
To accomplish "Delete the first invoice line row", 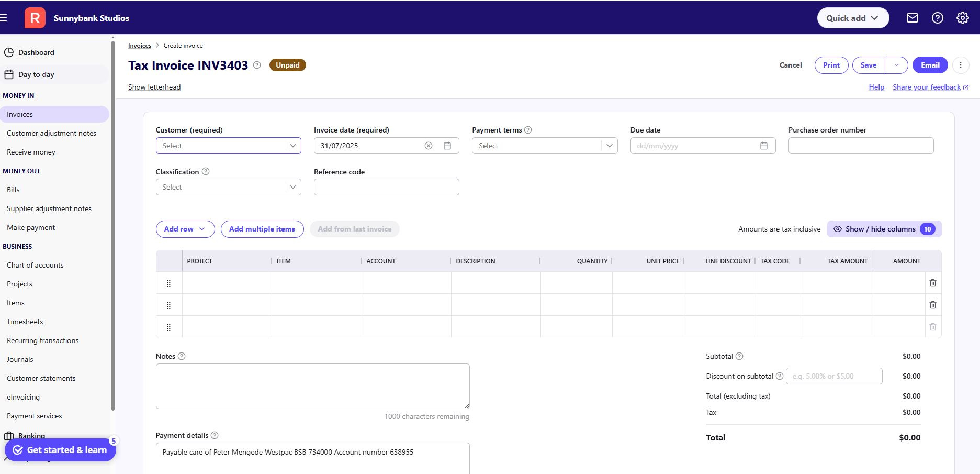I will coord(932,283).
